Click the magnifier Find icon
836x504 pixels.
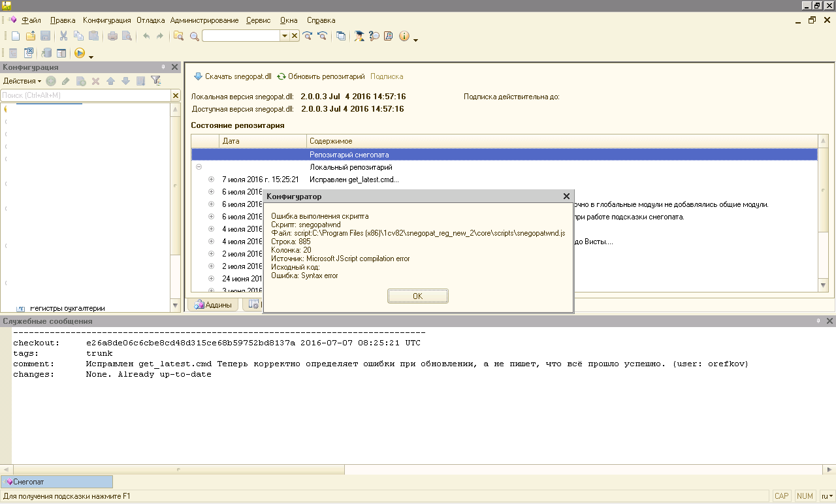pyautogui.click(x=194, y=36)
